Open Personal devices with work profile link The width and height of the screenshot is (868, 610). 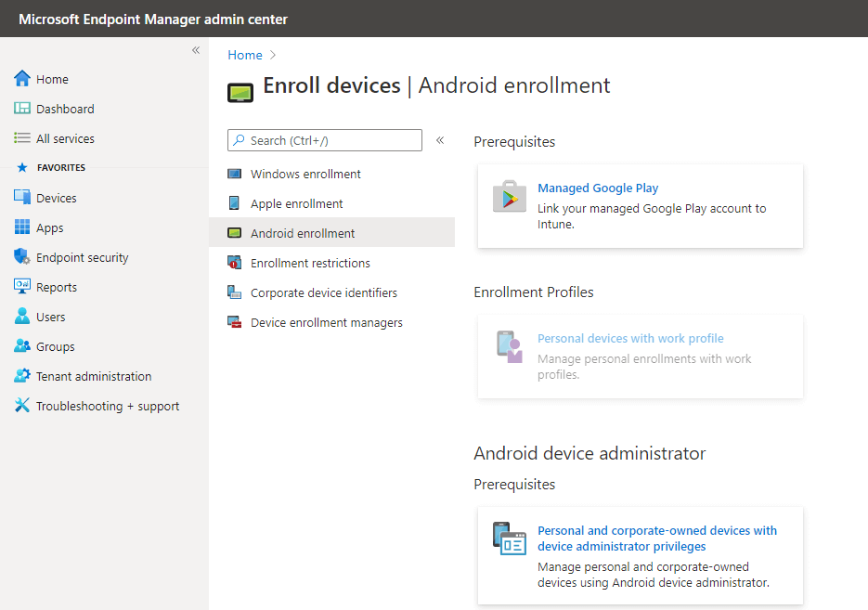tap(630, 338)
